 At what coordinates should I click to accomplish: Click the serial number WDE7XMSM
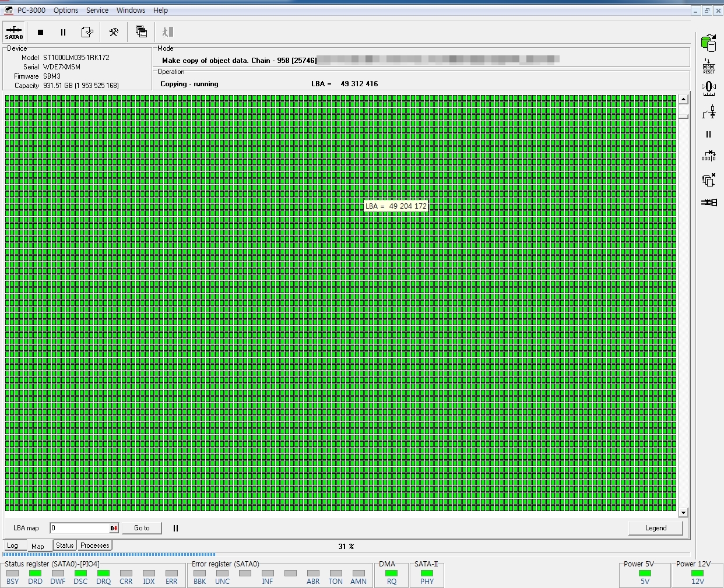point(62,67)
